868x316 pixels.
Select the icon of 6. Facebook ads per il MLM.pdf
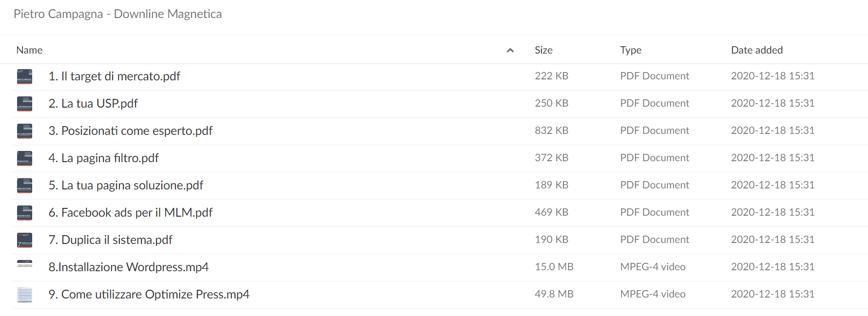[24, 213]
